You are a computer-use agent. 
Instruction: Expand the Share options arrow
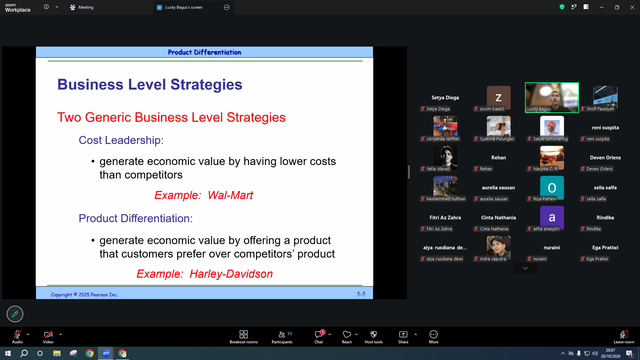click(416, 334)
